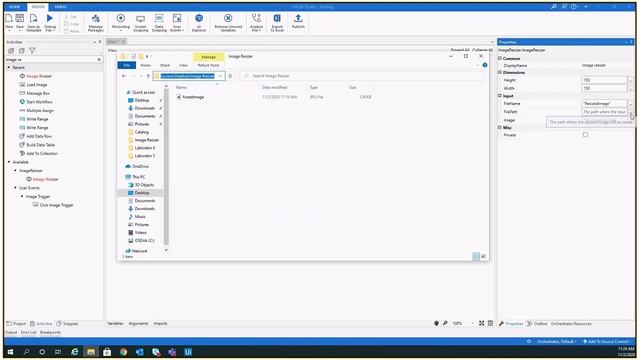Launch Screen Scraping from the ribbon

(x=140, y=23)
